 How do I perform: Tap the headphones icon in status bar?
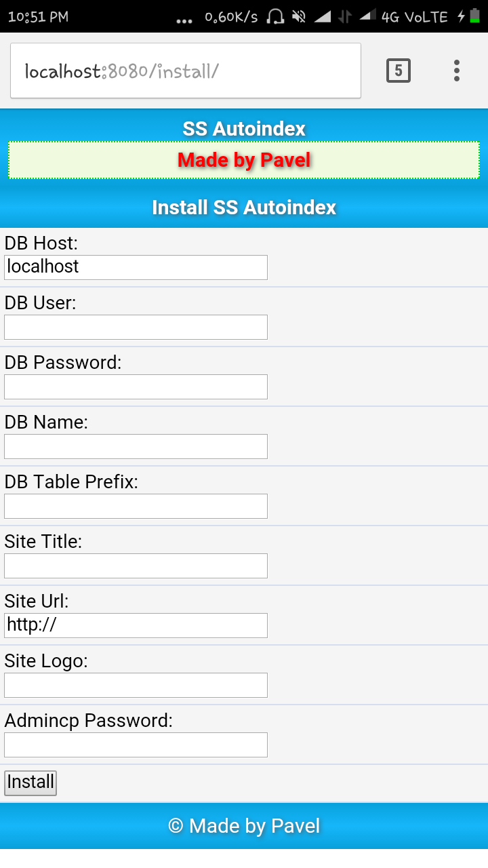(x=275, y=16)
